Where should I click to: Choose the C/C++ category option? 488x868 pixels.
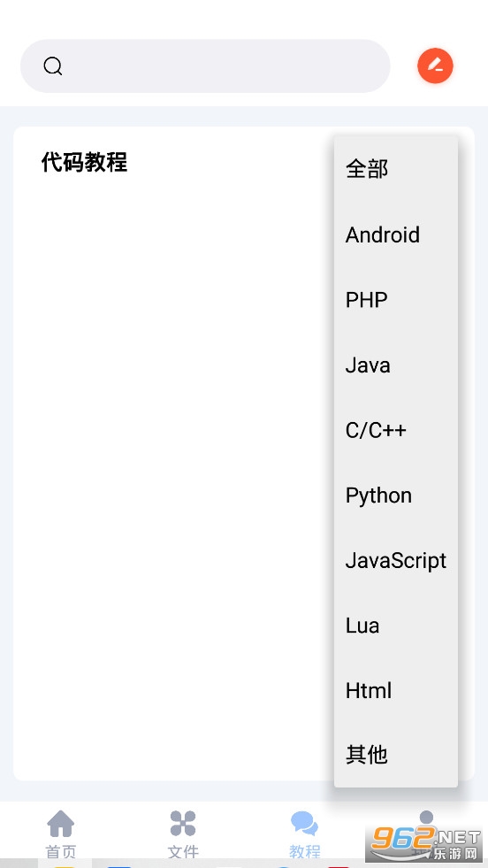(396, 430)
